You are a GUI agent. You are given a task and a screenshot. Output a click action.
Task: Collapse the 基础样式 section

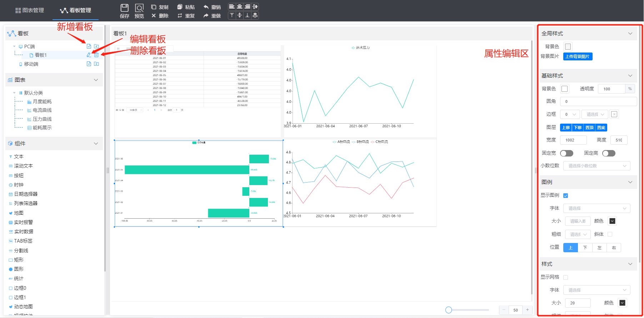click(630, 75)
